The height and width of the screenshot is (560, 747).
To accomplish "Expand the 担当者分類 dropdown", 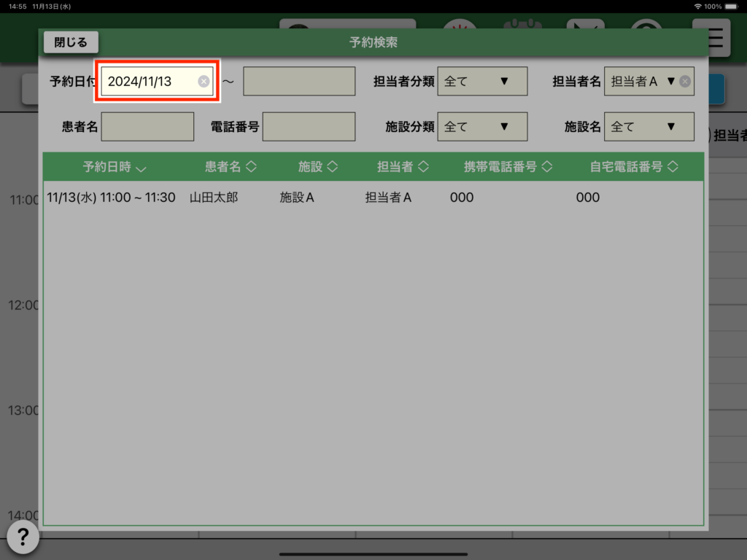I will point(482,82).
